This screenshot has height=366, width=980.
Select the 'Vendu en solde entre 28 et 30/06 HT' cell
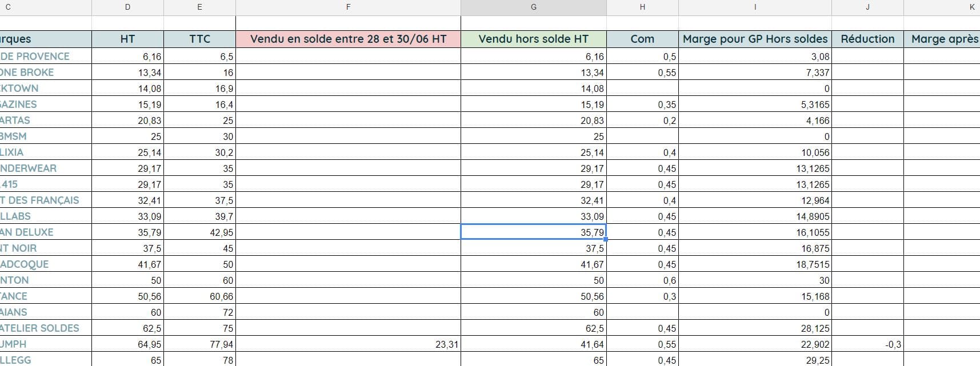[x=348, y=39]
